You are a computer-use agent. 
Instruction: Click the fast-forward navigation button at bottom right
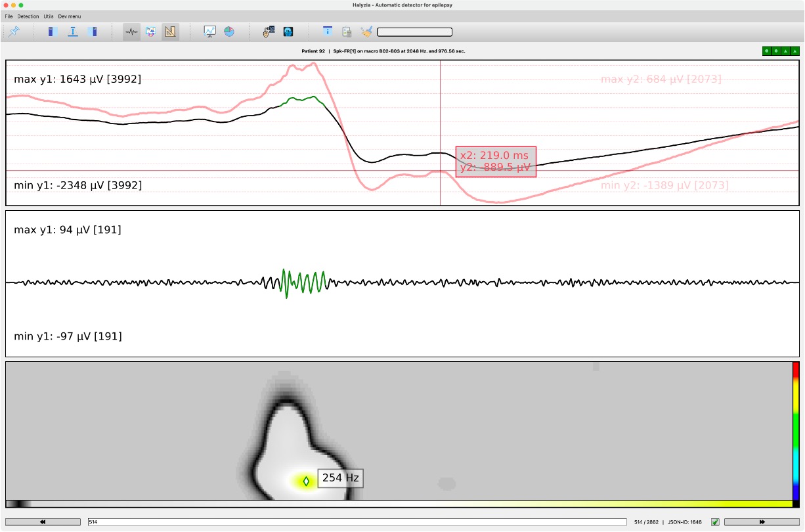click(762, 521)
